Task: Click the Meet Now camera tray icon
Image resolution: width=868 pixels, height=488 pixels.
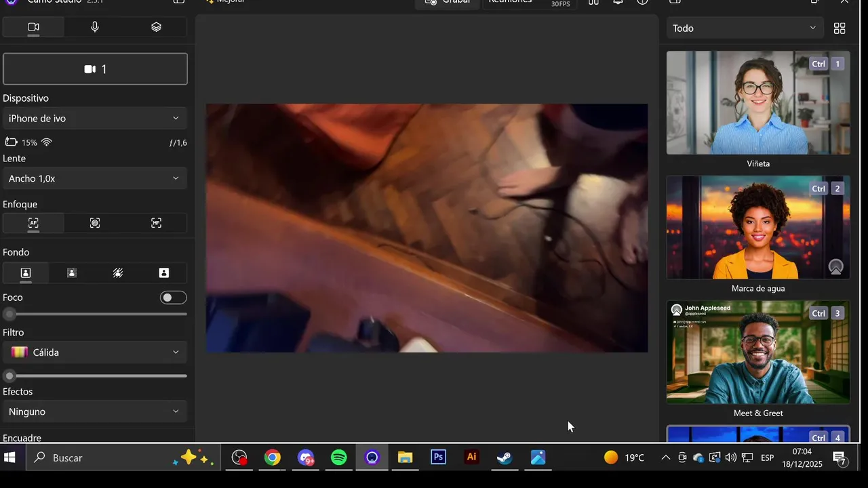Action: tap(682, 457)
